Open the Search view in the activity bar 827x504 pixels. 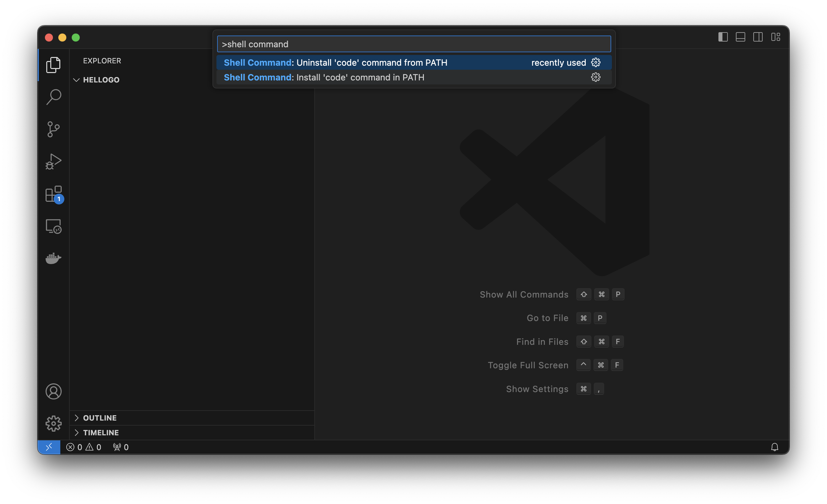pyautogui.click(x=53, y=97)
